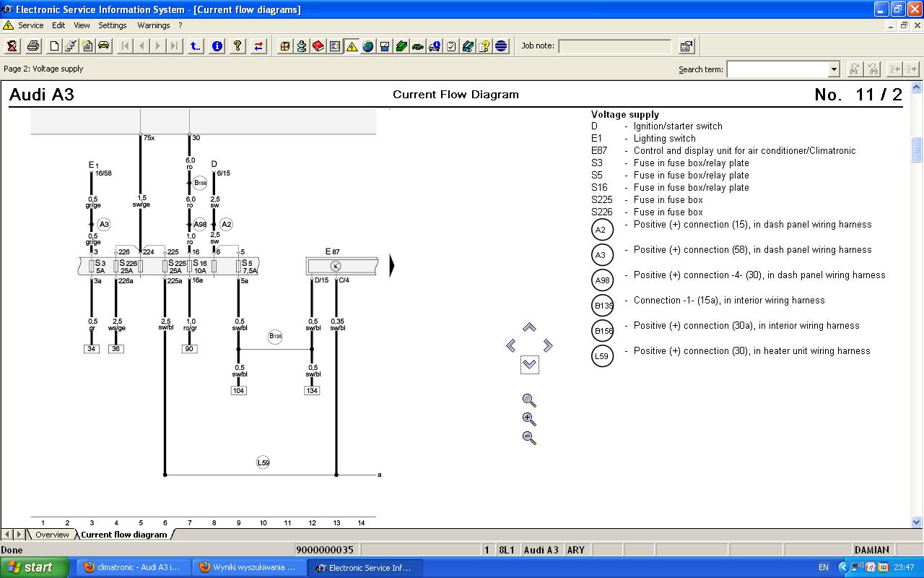Open the Edit menu
The height and width of the screenshot is (578, 924).
click(x=58, y=25)
